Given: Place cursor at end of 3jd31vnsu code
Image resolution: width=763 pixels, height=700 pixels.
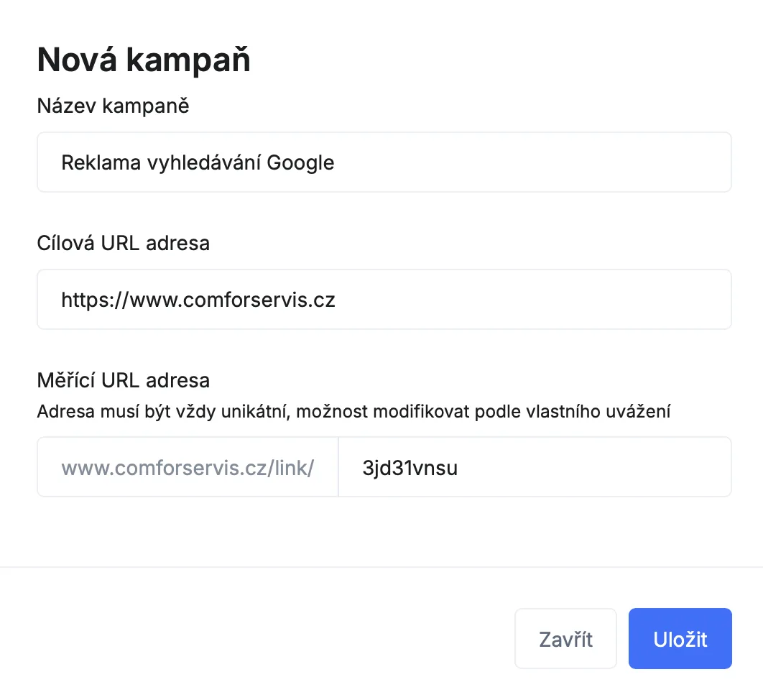Looking at the screenshot, I should [460, 466].
